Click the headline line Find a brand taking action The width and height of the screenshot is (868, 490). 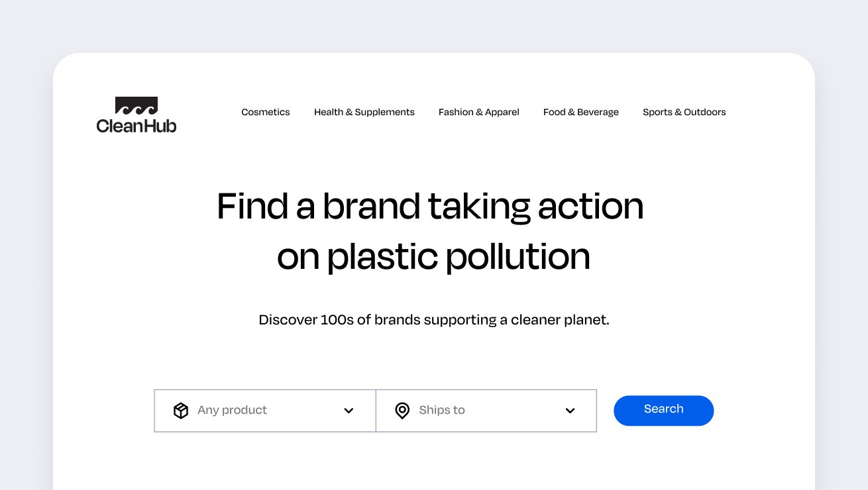click(x=431, y=206)
